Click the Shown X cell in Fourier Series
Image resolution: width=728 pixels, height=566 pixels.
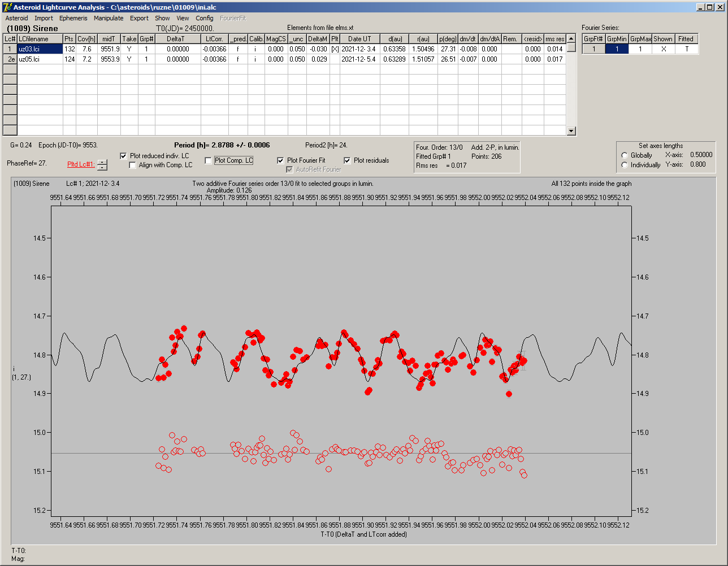[663, 49]
